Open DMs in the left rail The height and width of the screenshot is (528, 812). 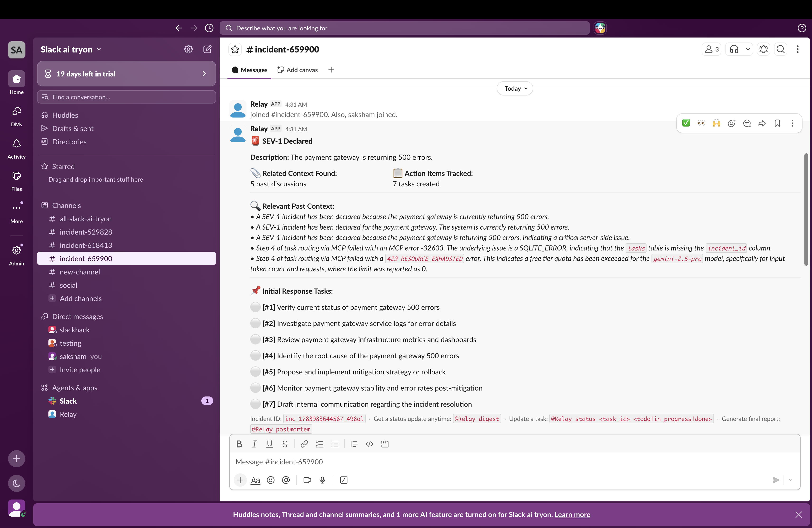(16, 116)
